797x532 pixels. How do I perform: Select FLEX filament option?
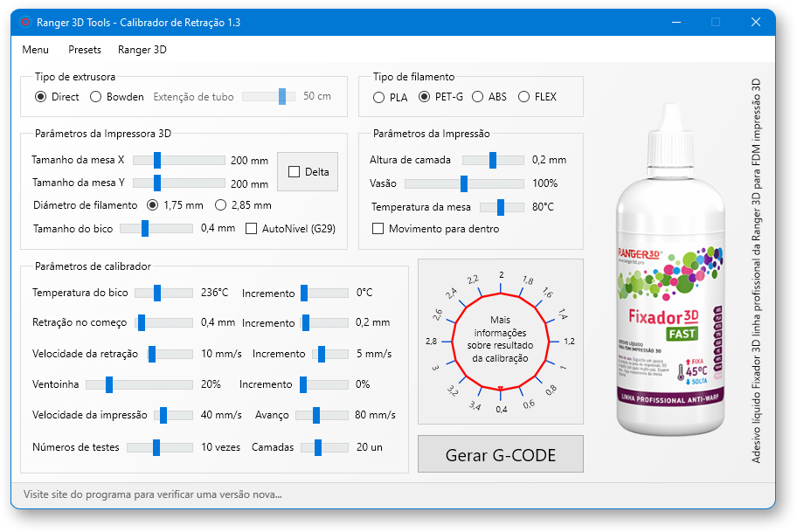pos(524,97)
